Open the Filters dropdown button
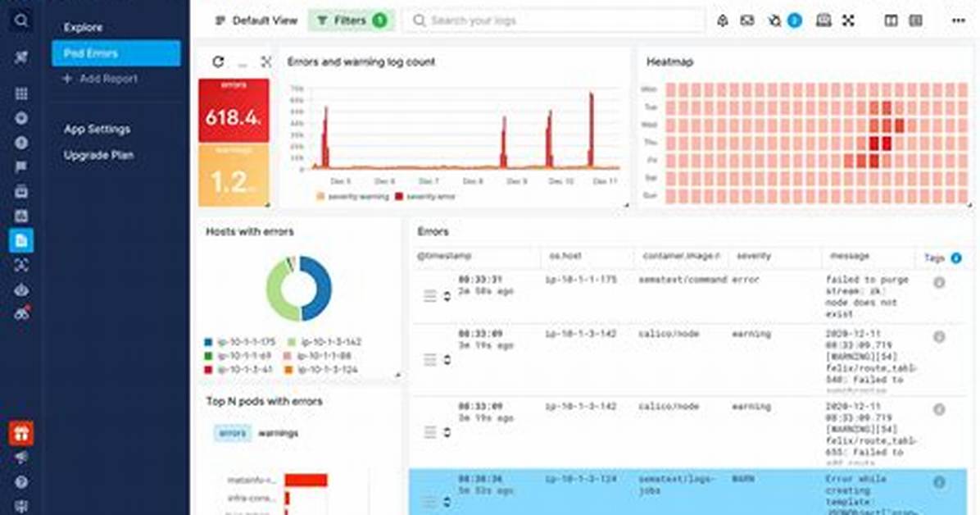Screen dimensions: 980x515 tap(352, 21)
